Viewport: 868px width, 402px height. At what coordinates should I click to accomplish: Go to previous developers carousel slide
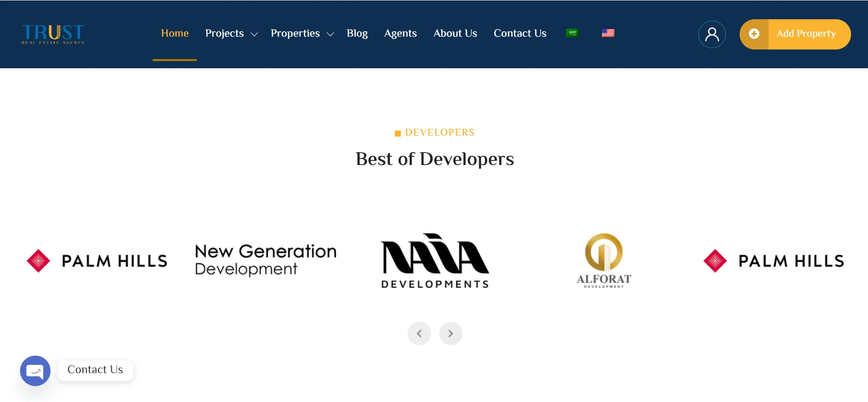click(x=419, y=334)
